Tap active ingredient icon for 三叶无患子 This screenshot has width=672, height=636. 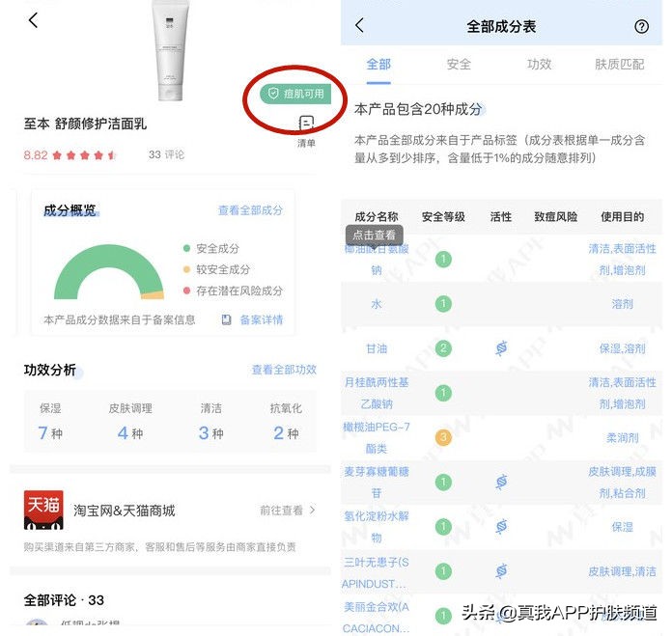click(x=501, y=571)
